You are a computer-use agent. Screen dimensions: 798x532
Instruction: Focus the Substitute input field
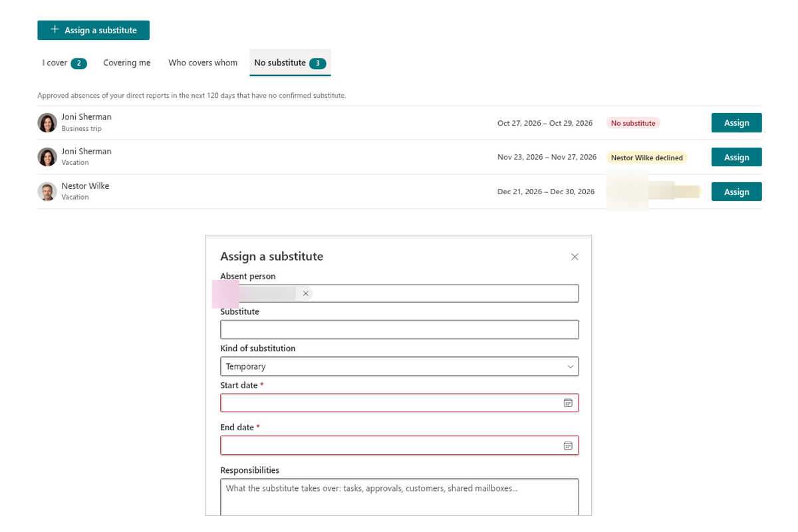click(x=400, y=329)
